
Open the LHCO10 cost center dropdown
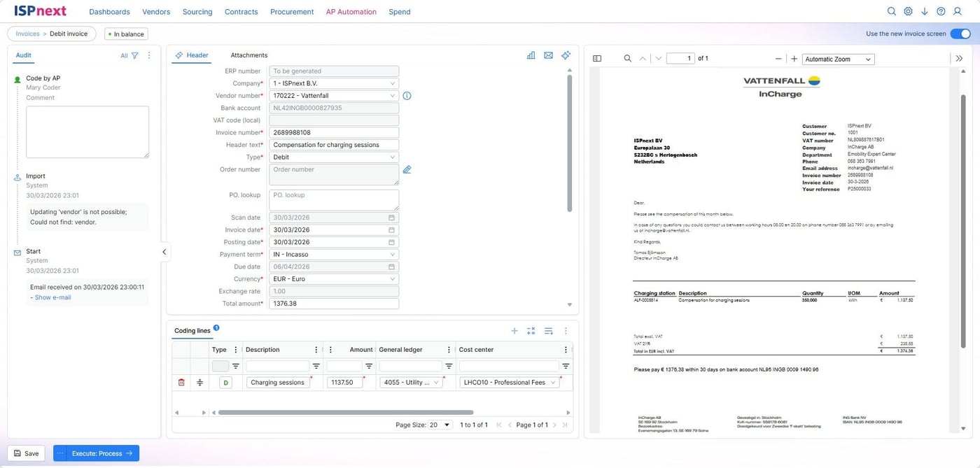(510, 383)
